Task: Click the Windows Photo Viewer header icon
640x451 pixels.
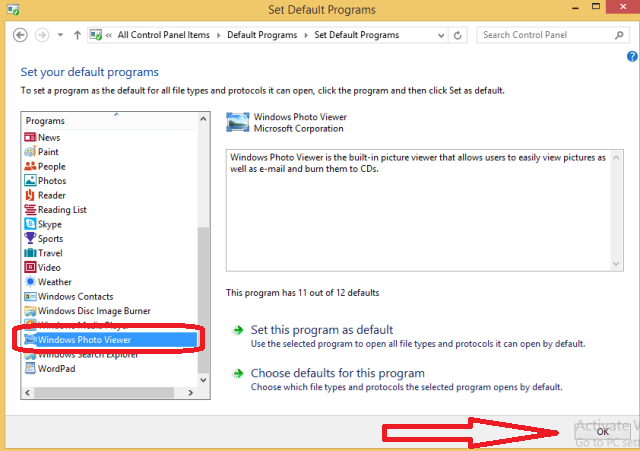Action: 238,122
